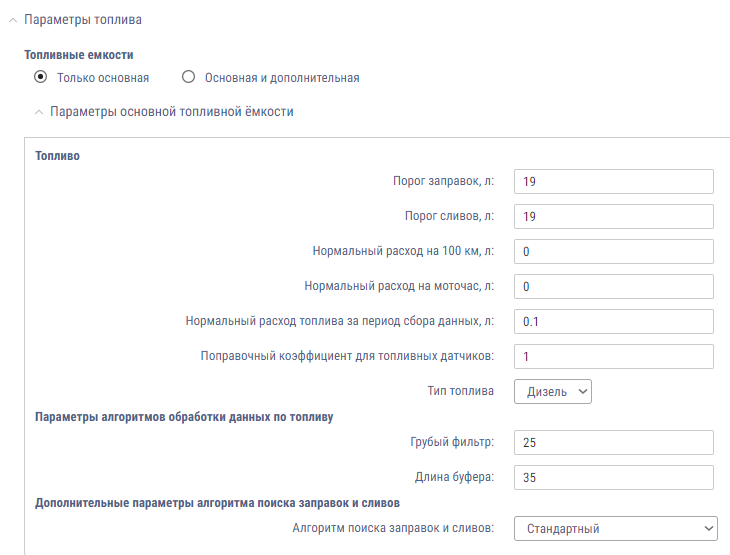The image size is (730, 555).
Task: Open the Тип топлива Дизель dropdown
Action: [x=553, y=391]
